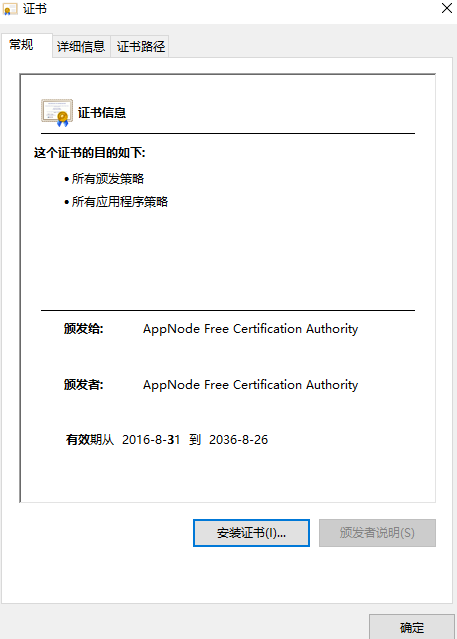Click the expiry date 2036-8-26

238,440
